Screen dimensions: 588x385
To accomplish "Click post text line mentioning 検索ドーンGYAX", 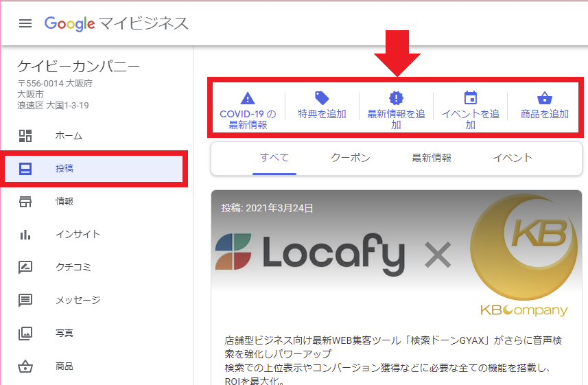I will [393, 340].
